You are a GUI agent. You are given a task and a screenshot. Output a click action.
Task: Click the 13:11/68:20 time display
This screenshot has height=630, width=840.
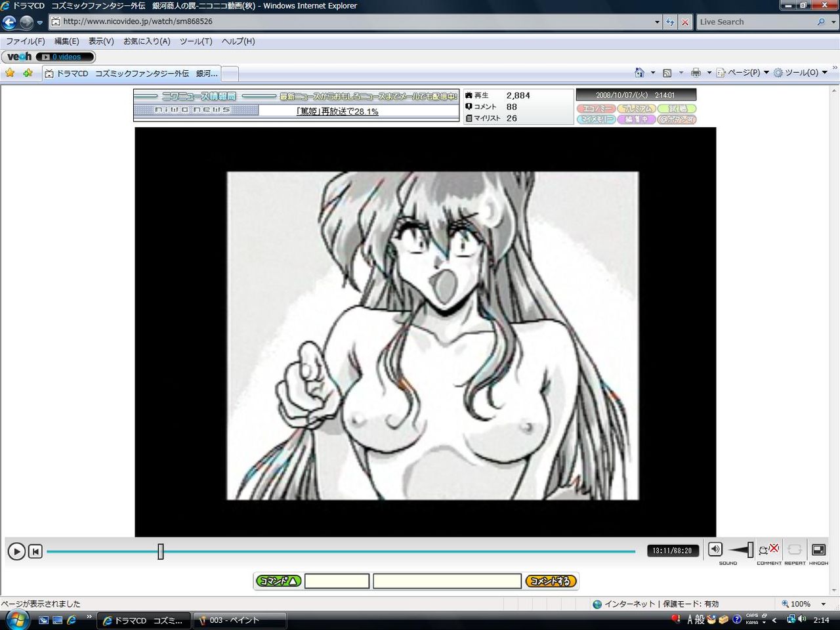tap(672, 551)
